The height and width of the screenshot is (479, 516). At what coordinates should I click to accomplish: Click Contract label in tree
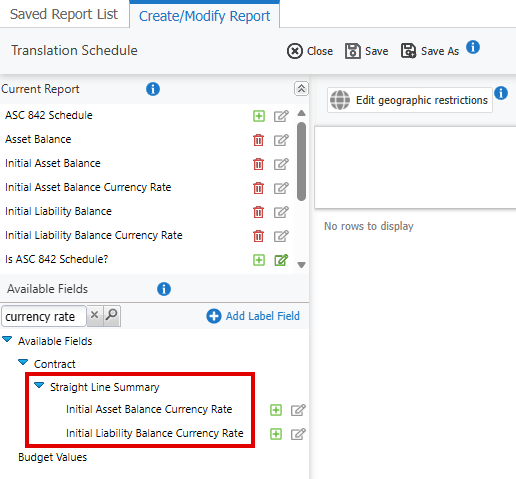tap(55, 364)
